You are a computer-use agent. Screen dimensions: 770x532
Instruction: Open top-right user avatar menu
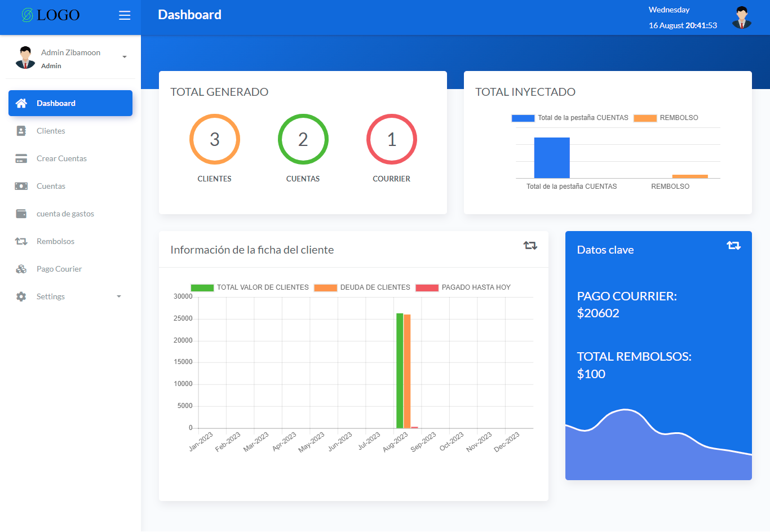[x=742, y=17]
